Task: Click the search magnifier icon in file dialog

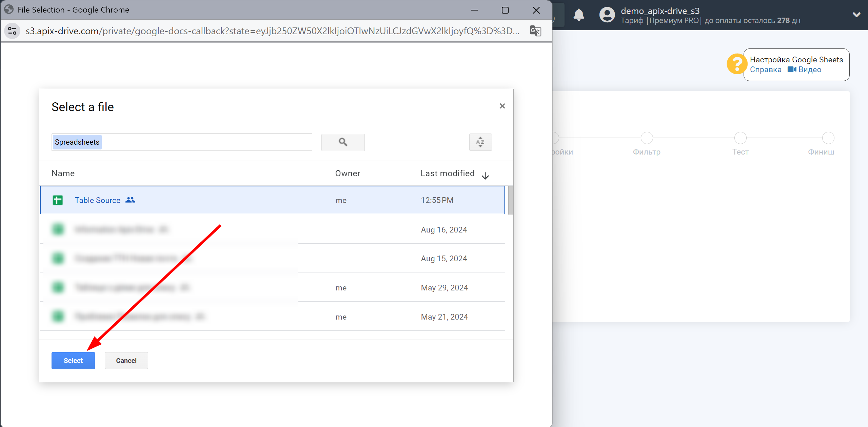Action: coord(343,142)
